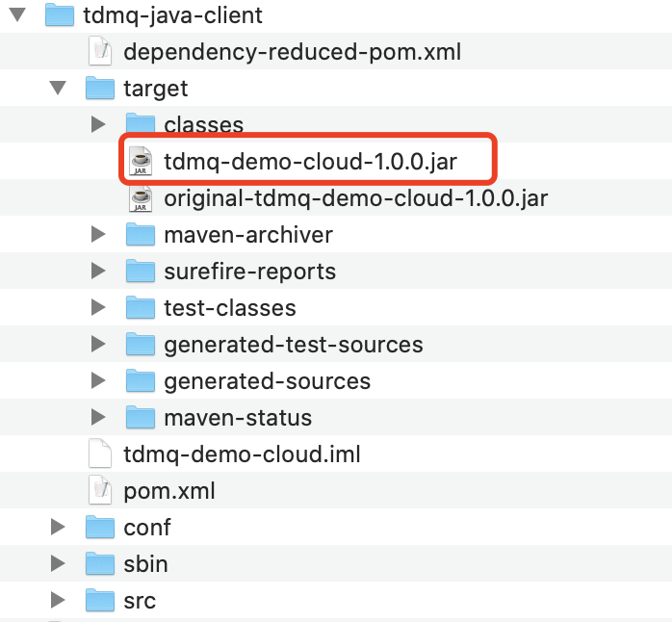Expand the maven-status folder
The height and width of the screenshot is (622, 672).
(x=98, y=417)
